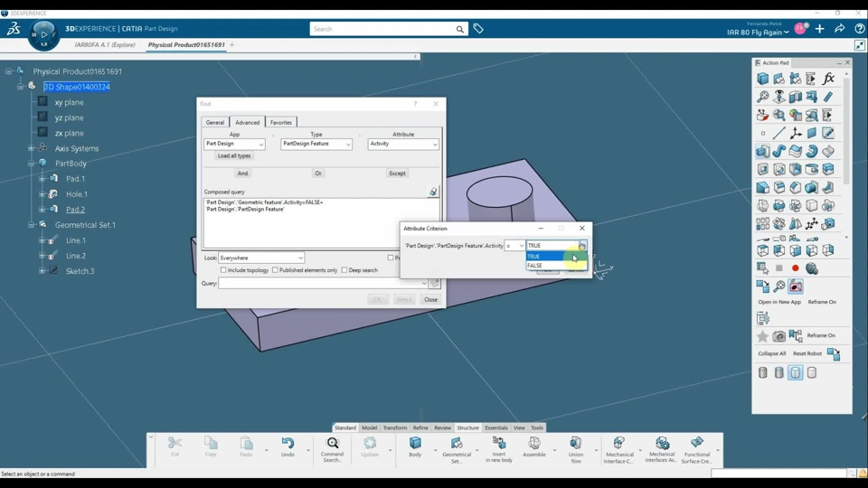This screenshot has width=868, height=488.
Task: Switch to IAR80FA A.1 (Explore) tab
Action: pos(105,45)
